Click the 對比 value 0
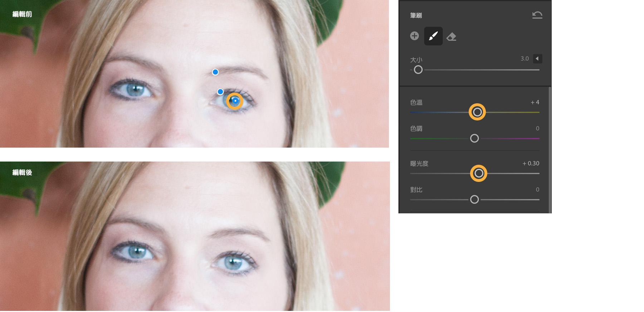644x312 pixels. coord(537,189)
